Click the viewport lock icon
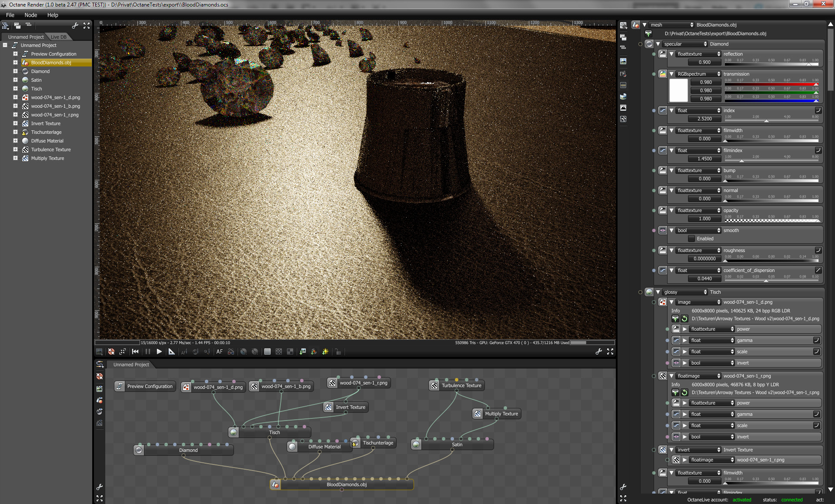Viewport: 835px width, 504px height. [x=338, y=351]
